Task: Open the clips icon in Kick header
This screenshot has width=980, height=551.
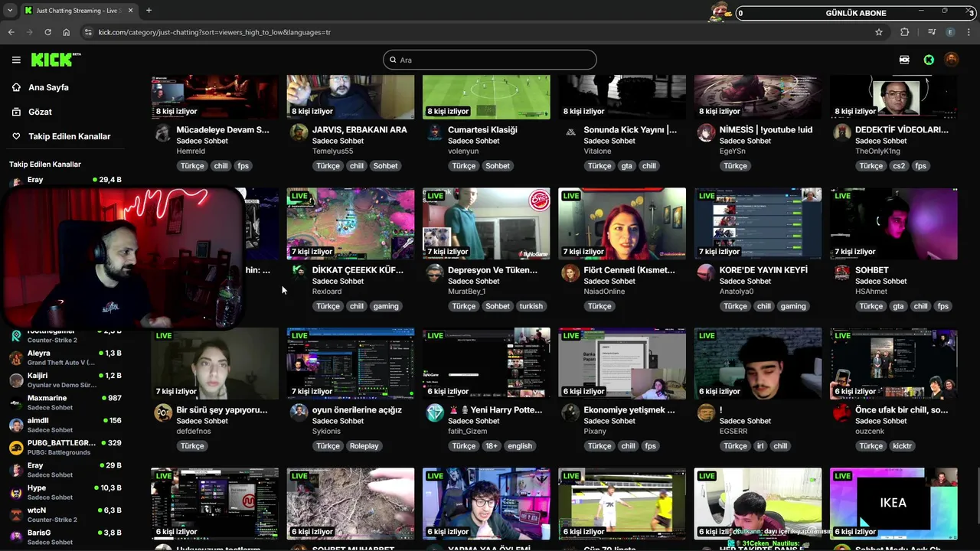Action: click(904, 60)
